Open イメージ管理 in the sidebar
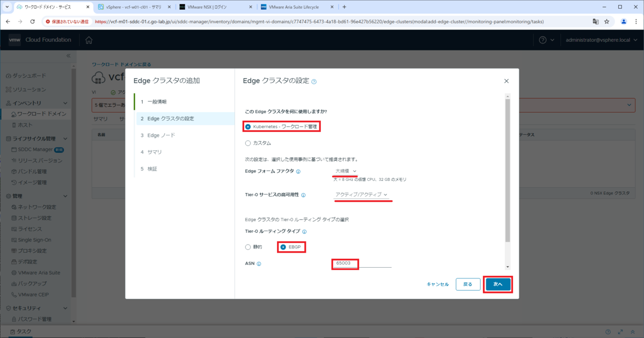Viewport: 644px width, 338px height. (32, 182)
